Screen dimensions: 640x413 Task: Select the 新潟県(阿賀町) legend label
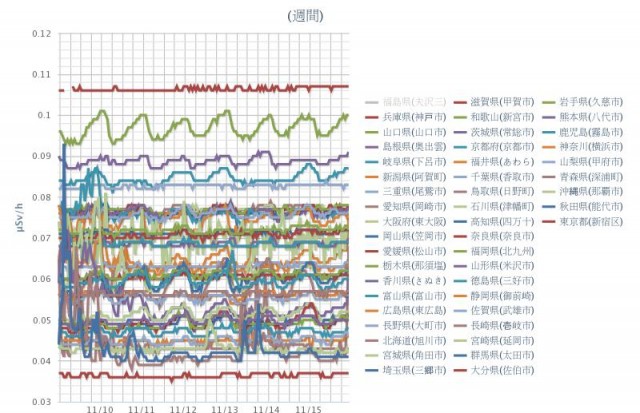[414, 177]
